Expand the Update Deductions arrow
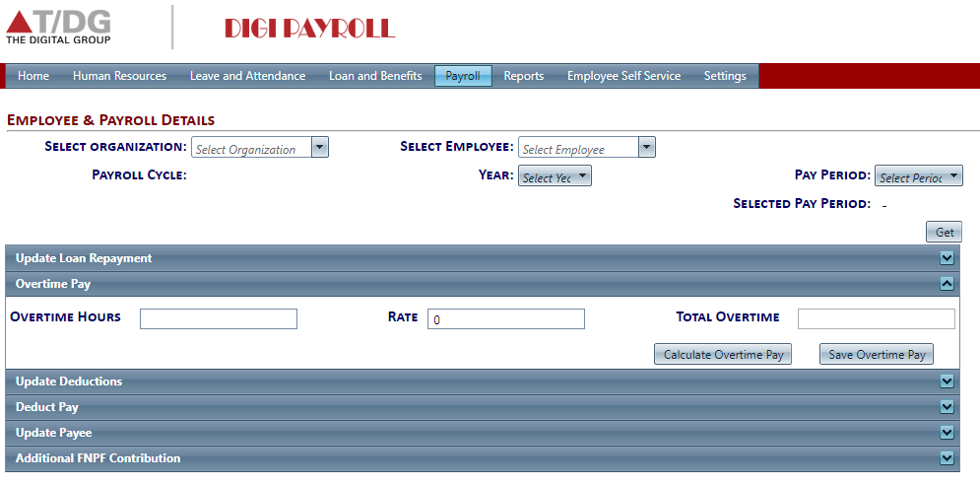Image resolution: width=980 pixels, height=485 pixels. pos(947,381)
